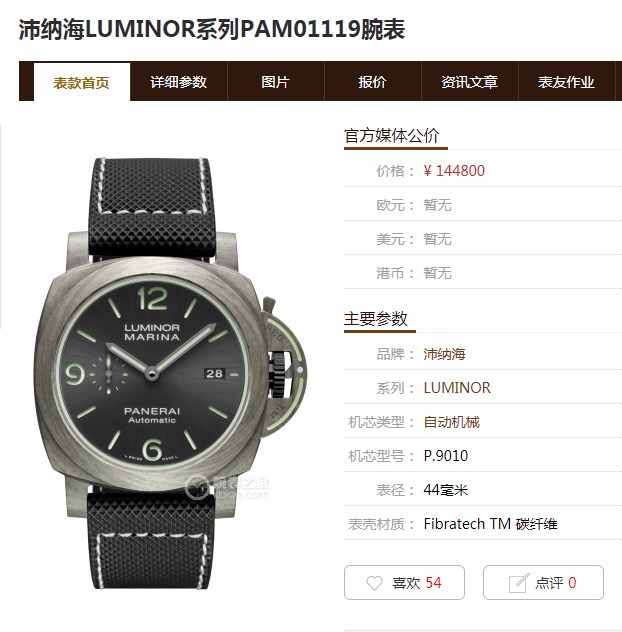
Task: Click the 喜欢 54 button
Action: click(x=404, y=582)
